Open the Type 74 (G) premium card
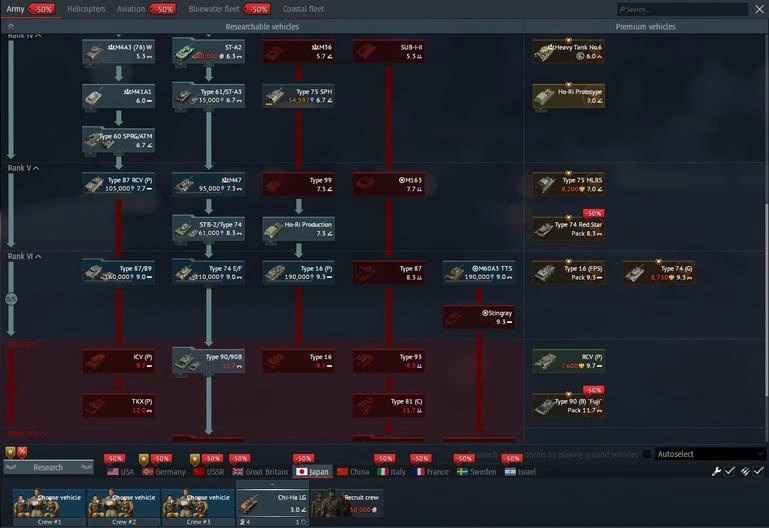769x528 pixels. point(659,273)
